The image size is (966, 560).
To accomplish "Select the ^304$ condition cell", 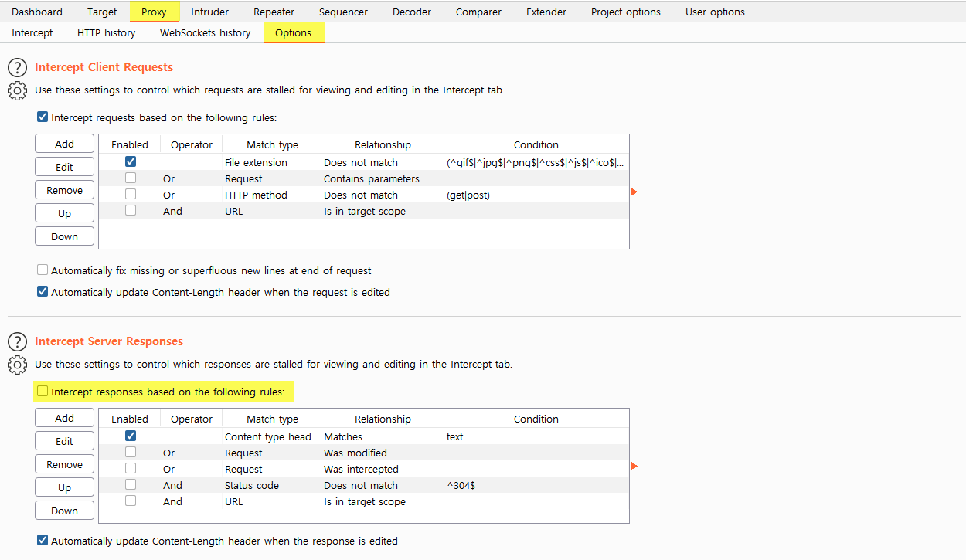I will tap(536, 485).
